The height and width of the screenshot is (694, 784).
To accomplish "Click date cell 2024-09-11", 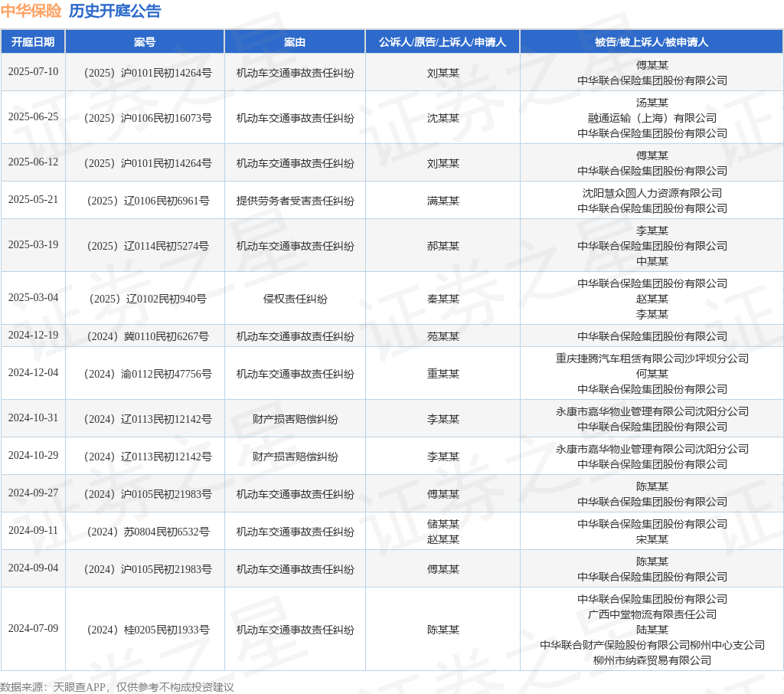I will (33, 530).
